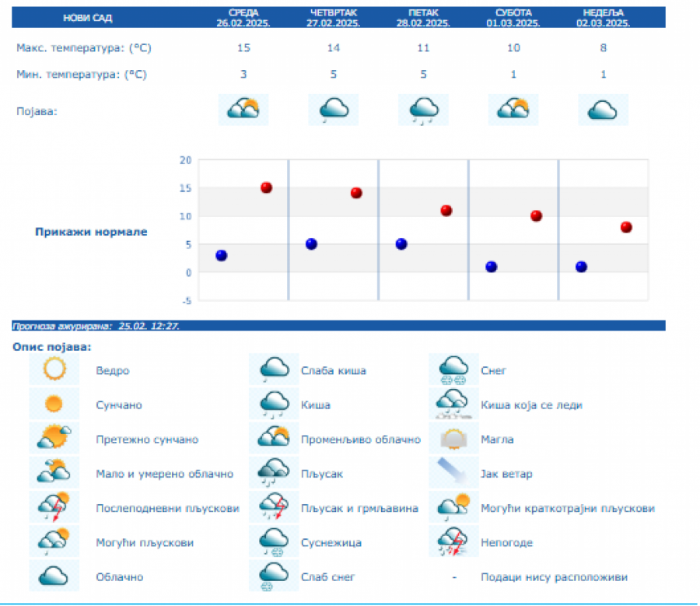Select the Среда 26.02.2025 column header

click(x=243, y=18)
